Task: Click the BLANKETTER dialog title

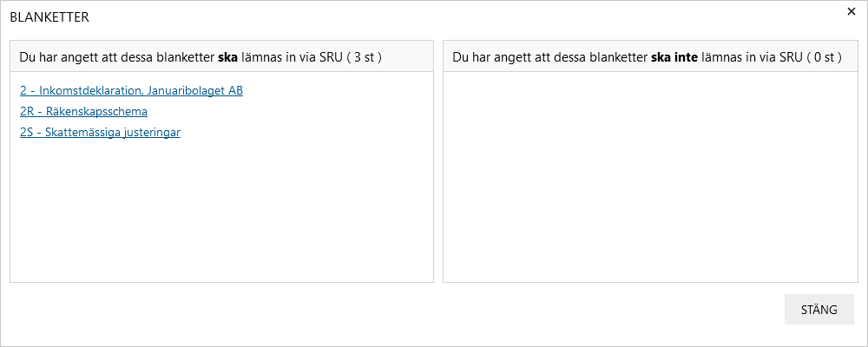Action: pyautogui.click(x=49, y=17)
